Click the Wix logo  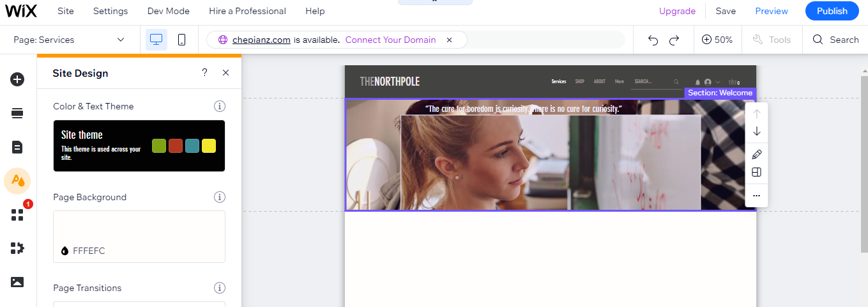coord(22,11)
